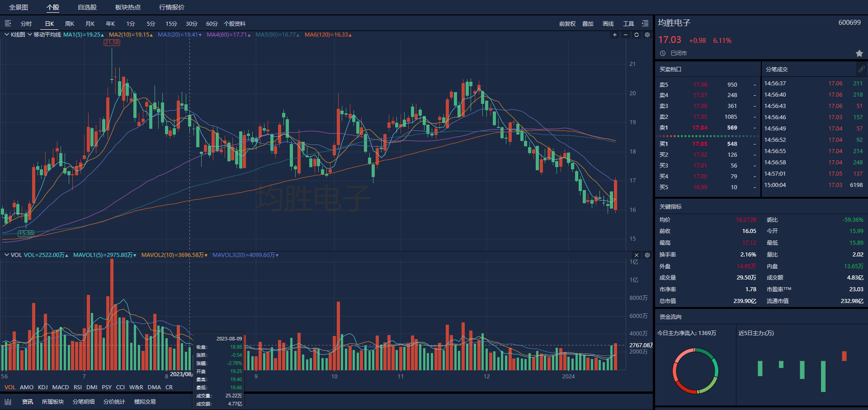868x410 pixels.
Task: Click the bar-chart icon left of 资讯
Action: click(8, 402)
